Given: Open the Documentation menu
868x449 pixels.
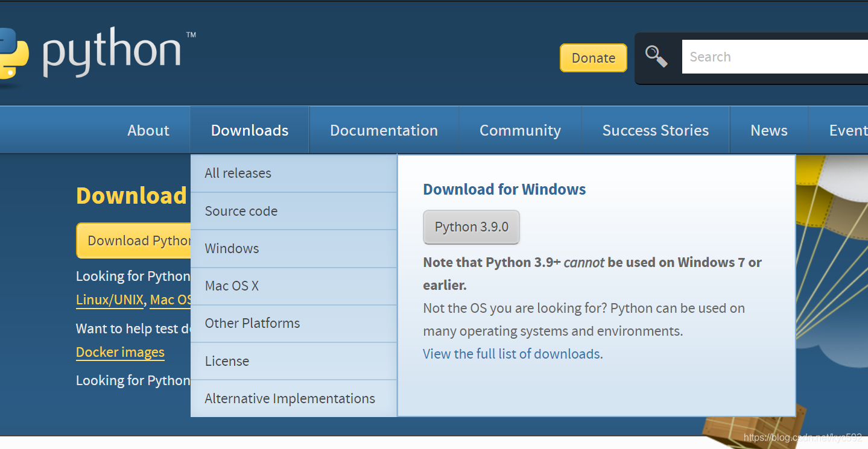Looking at the screenshot, I should tap(384, 130).
